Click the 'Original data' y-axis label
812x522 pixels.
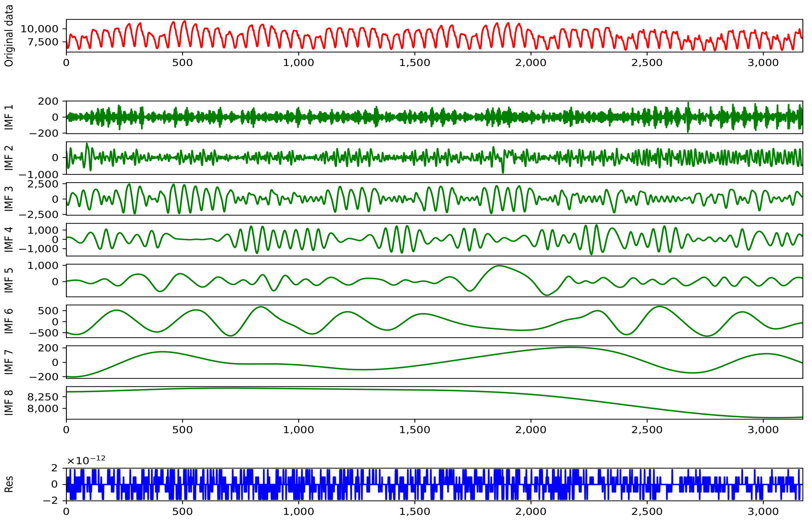point(9,36)
